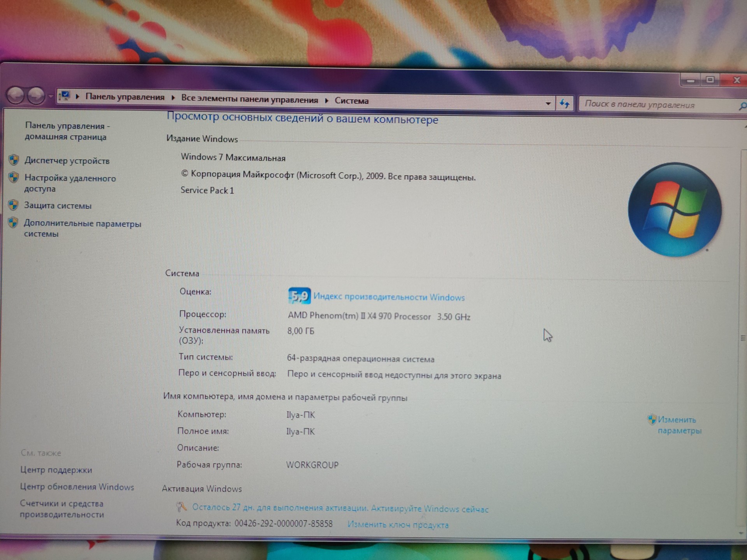
Task: Open Панель управления - домашняя страница link
Action: (x=67, y=131)
